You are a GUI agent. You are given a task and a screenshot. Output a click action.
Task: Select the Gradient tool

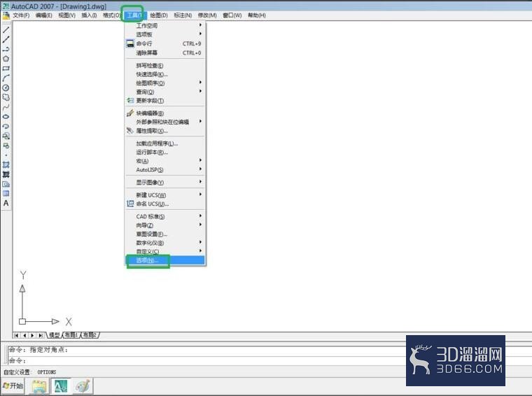click(6, 174)
